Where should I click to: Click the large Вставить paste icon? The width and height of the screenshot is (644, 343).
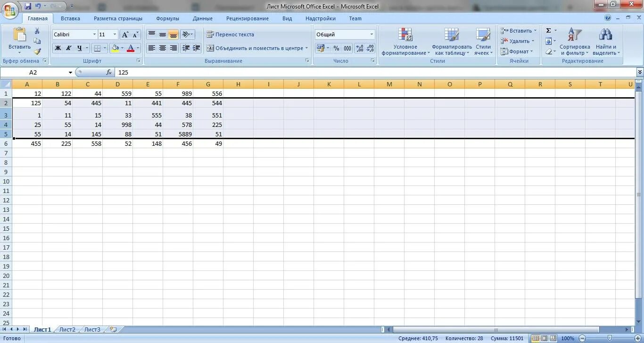click(x=19, y=35)
